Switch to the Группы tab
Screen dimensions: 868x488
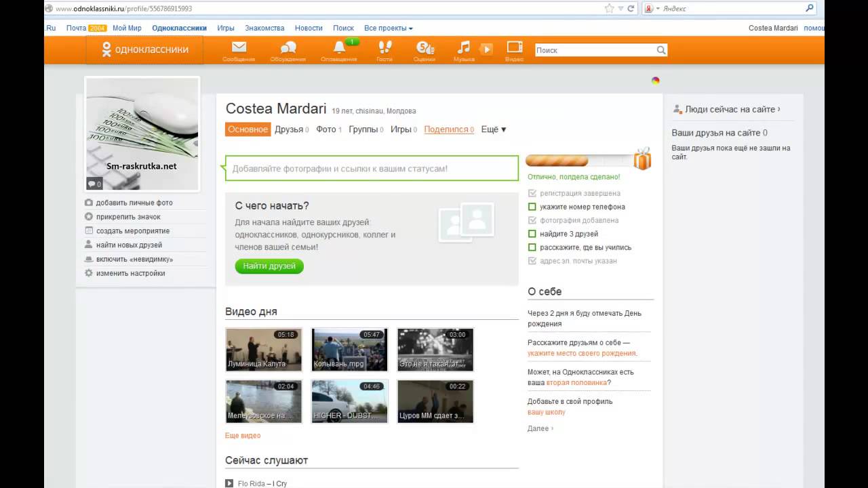(x=366, y=129)
